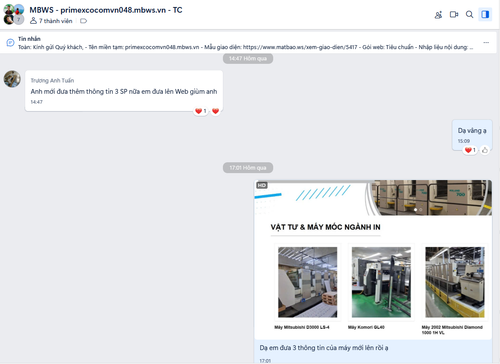Click Mitsubishi Diamond 1000 product image
The image size is (500, 364).
(x=455, y=282)
